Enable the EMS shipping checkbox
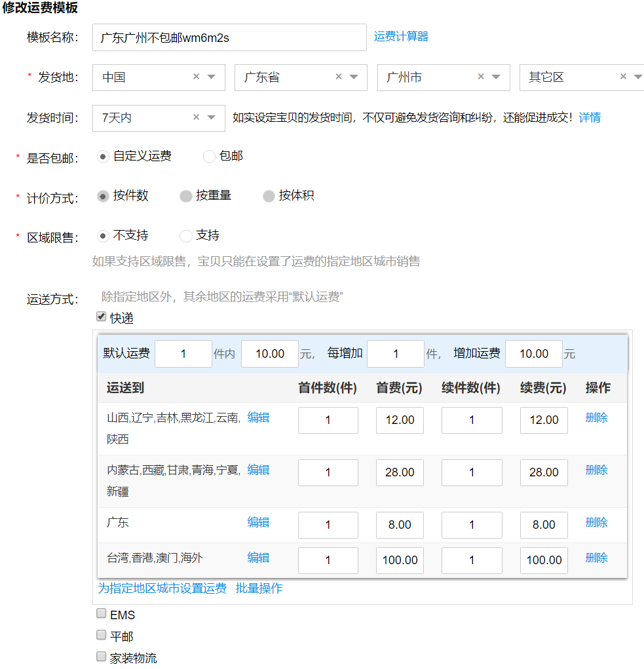 click(101, 614)
